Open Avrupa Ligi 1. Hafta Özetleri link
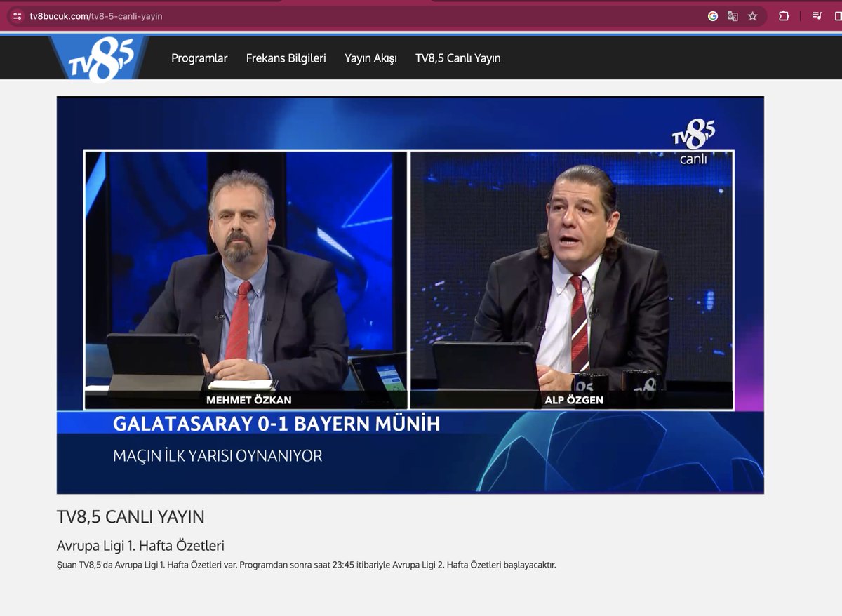 (140, 544)
